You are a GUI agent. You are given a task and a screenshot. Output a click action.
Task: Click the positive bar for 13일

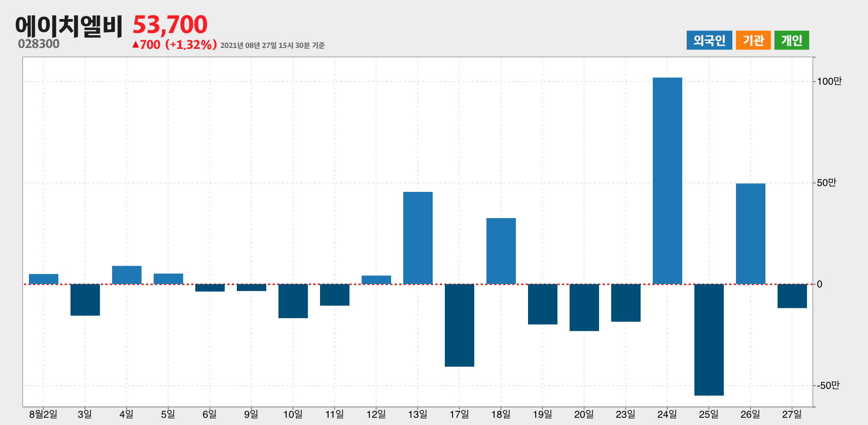click(x=418, y=238)
